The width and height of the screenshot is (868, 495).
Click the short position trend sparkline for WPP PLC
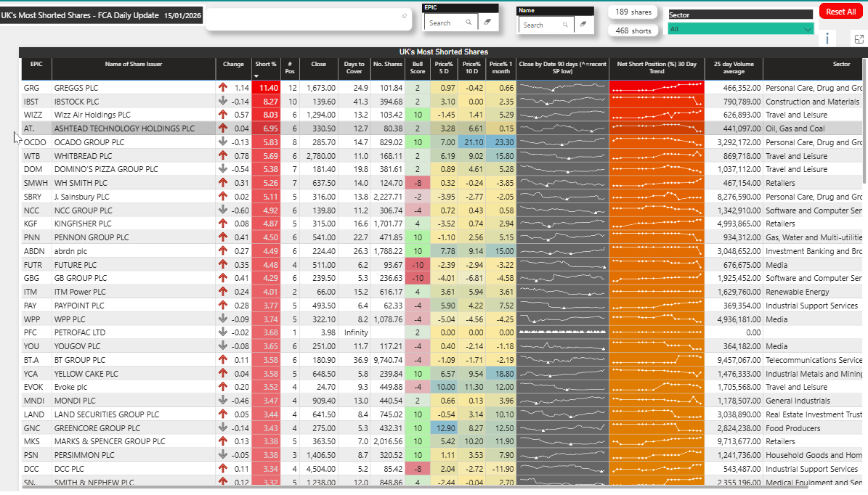pos(657,319)
